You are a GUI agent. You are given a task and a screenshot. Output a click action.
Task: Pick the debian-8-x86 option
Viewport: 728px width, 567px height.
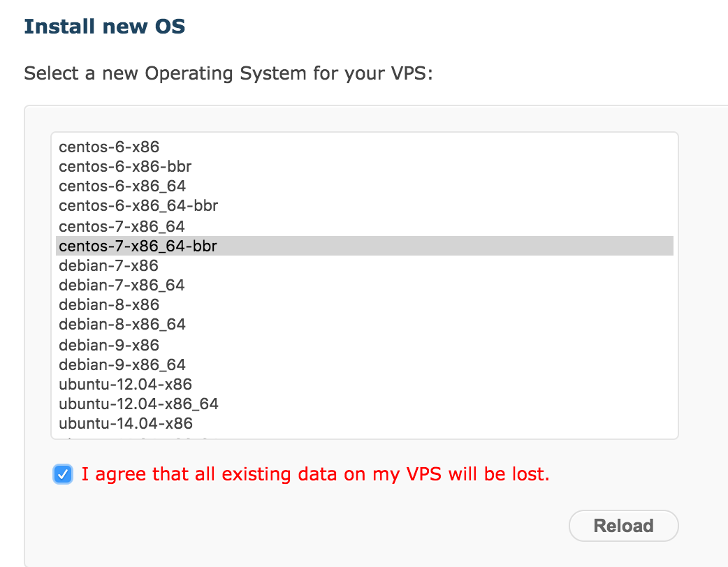(109, 305)
